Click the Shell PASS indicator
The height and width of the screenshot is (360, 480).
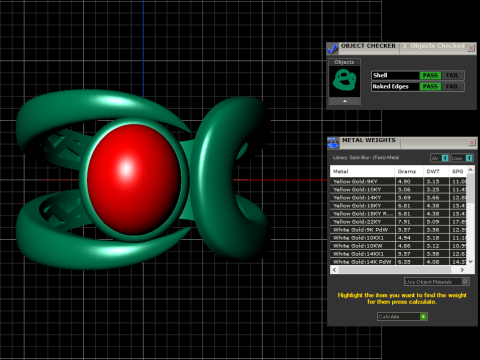click(430, 75)
